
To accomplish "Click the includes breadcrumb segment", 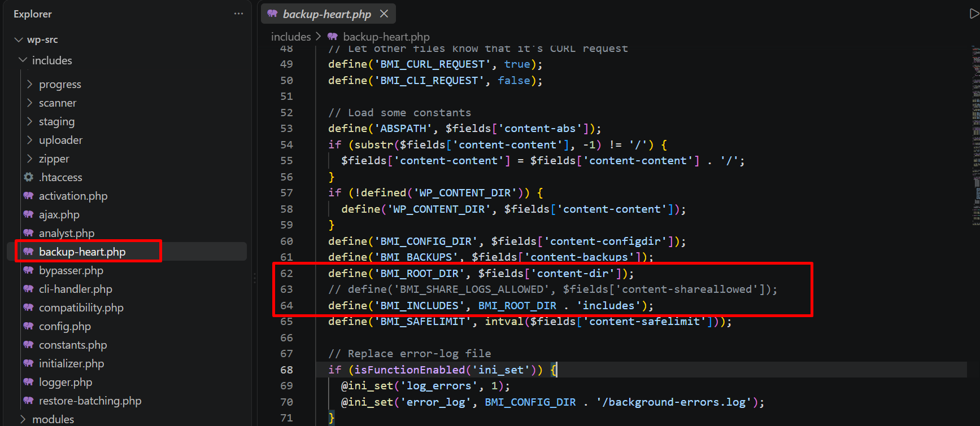I will pos(291,37).
